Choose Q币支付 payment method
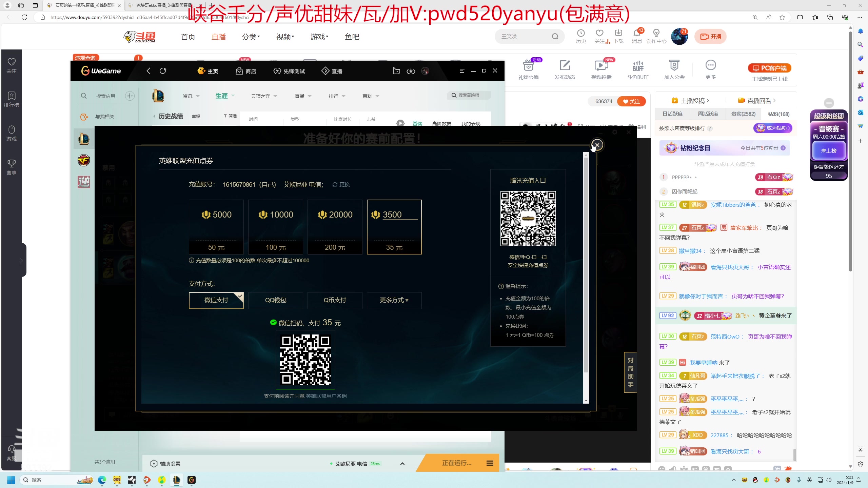 [x=335, y=300]
